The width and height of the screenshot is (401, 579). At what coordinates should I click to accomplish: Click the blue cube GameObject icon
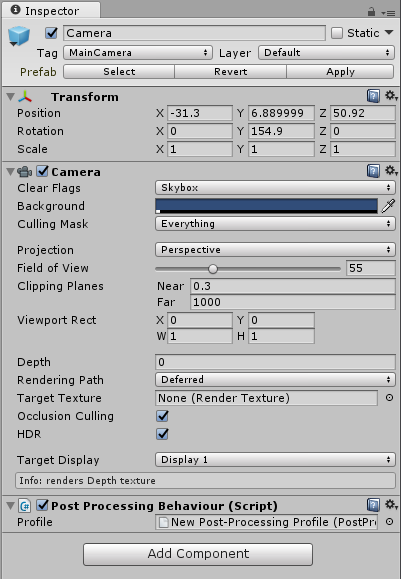point(18,36)
